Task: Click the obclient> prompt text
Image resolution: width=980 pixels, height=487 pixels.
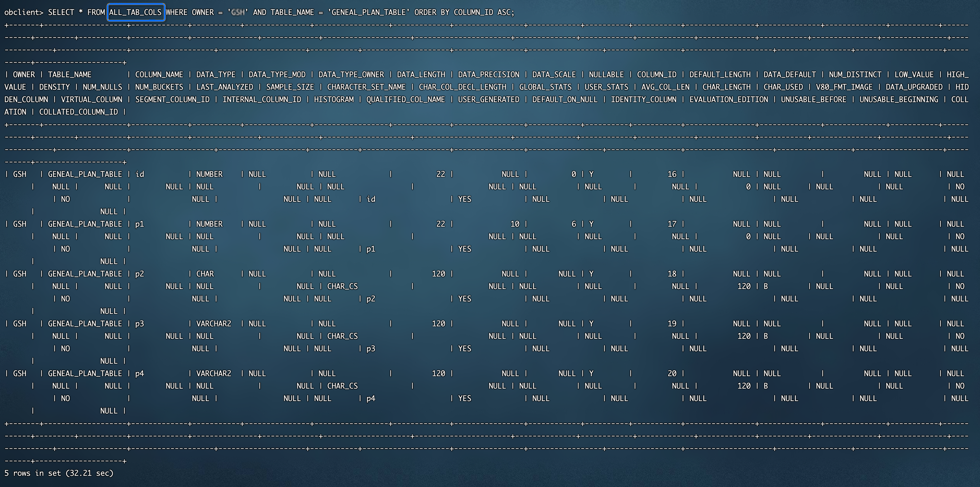Action: 24,12
